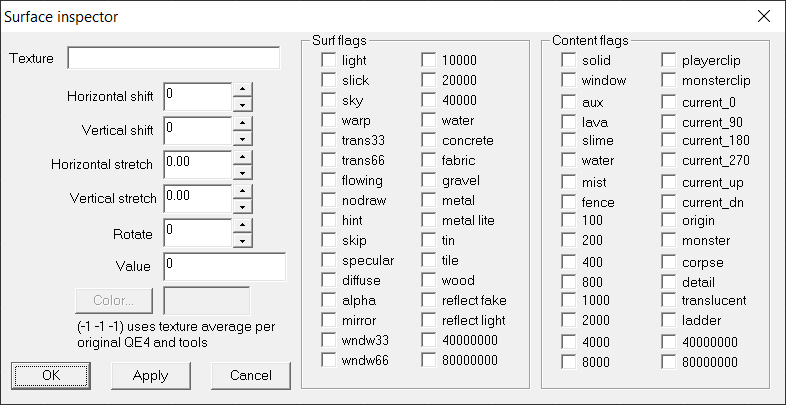
Task: Check the nodraw surf flag
Action: coord(328,201)
